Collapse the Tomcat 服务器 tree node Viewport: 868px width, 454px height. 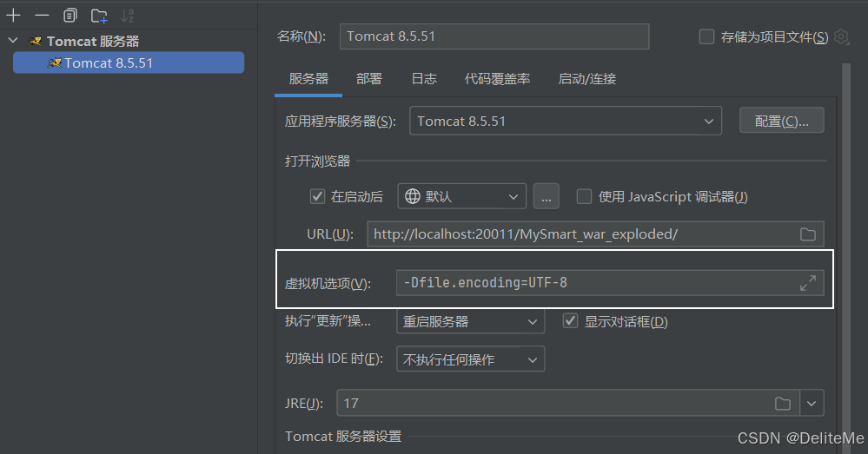[13, 41]
